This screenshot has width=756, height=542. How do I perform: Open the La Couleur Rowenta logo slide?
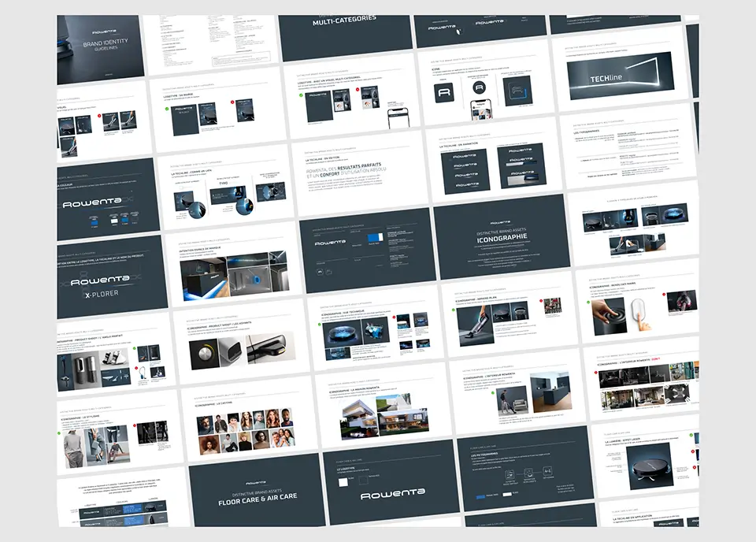[108, 199]
